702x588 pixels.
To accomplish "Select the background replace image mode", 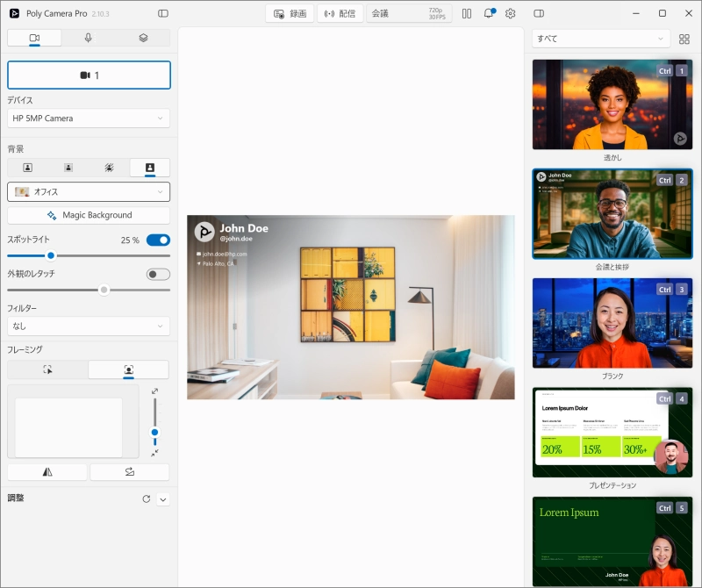I will (149, 168).
